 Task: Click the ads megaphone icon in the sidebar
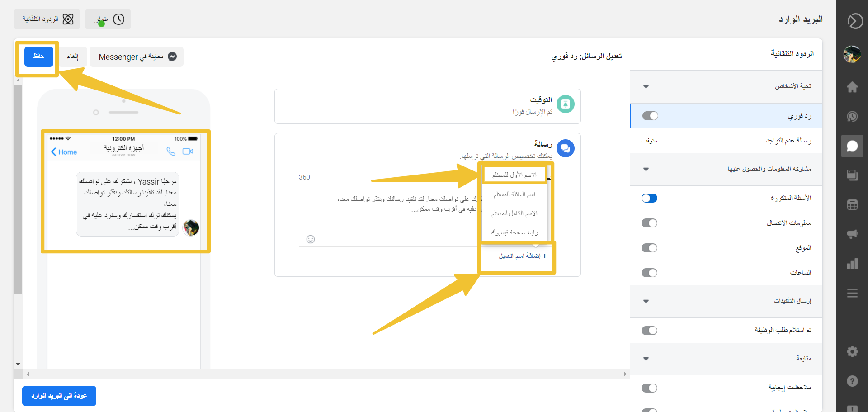pos(852,234)
